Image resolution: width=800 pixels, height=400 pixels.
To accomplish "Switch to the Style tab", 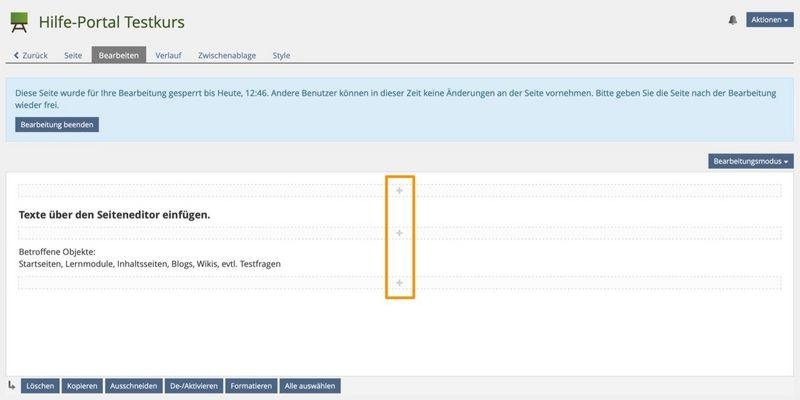I will (281, 55).
